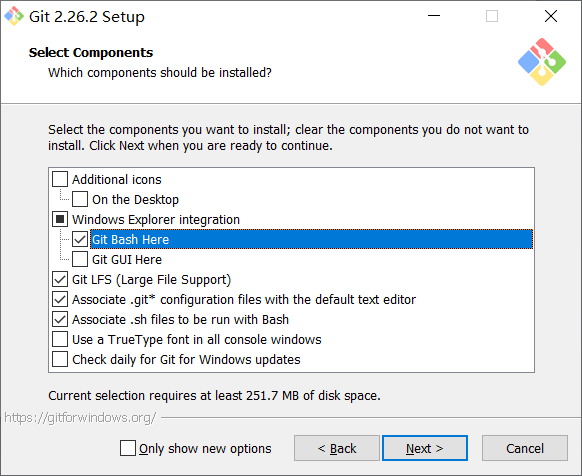Screen dimensions: 582x476
Task: Uncheck the Git Bash Here checkbox
Action: (x=80, y=239)
